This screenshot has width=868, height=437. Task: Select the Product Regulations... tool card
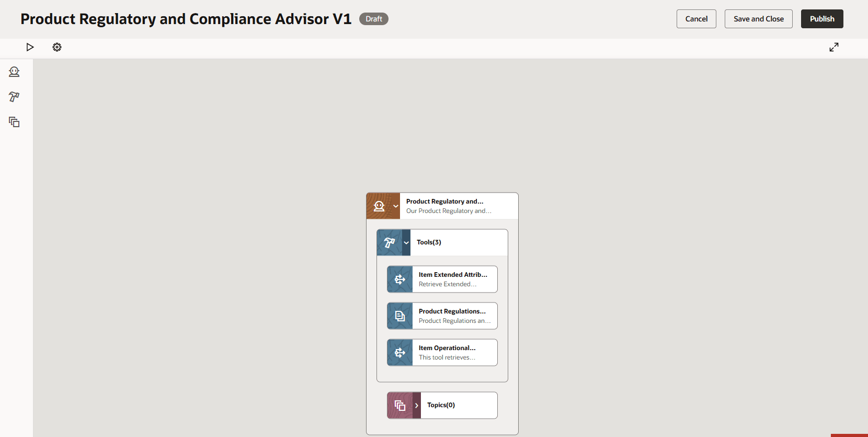pos(442,316)
